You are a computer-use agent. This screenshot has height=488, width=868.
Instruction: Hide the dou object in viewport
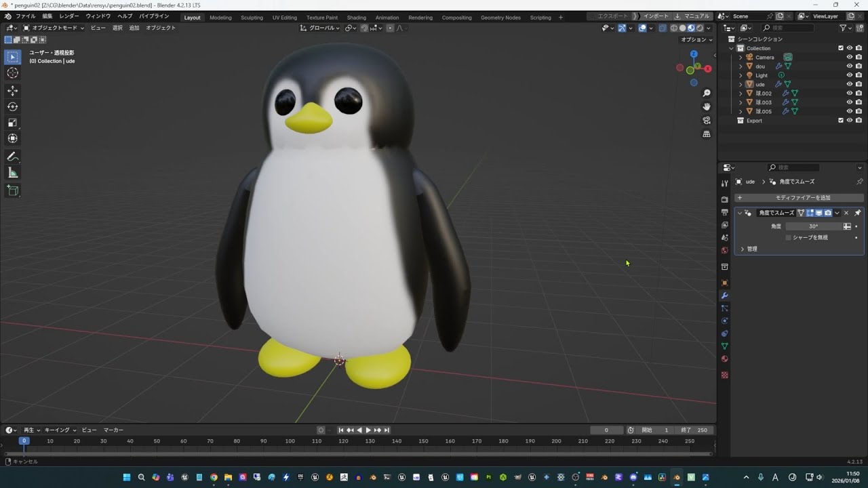(849, 66)
